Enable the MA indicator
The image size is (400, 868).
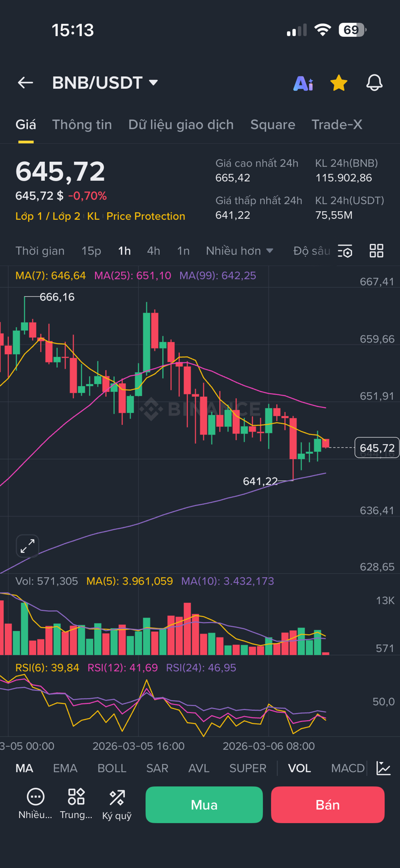pyautogui.click(x=24, y=768)
